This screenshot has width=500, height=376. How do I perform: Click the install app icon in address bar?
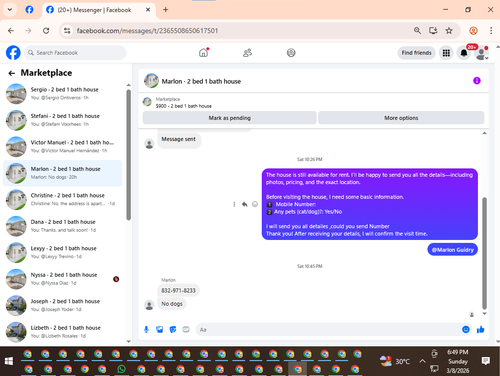(x=433, y=31)
